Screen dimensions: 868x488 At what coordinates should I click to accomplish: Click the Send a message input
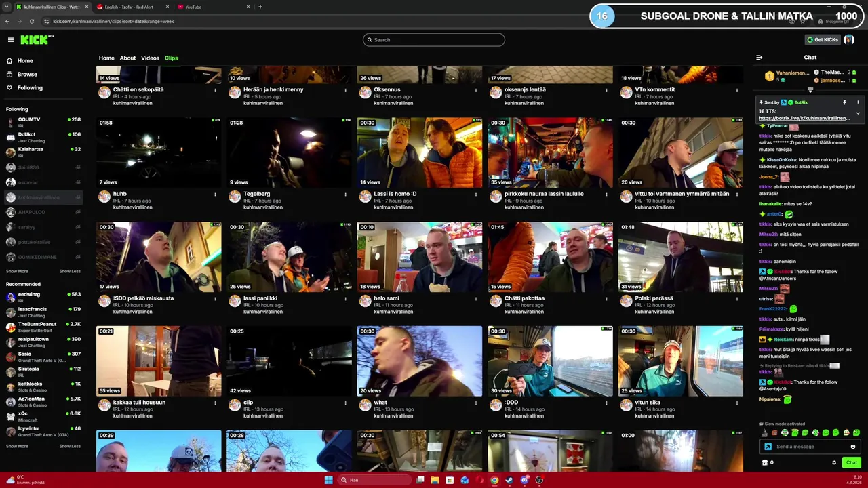(811, 447)
